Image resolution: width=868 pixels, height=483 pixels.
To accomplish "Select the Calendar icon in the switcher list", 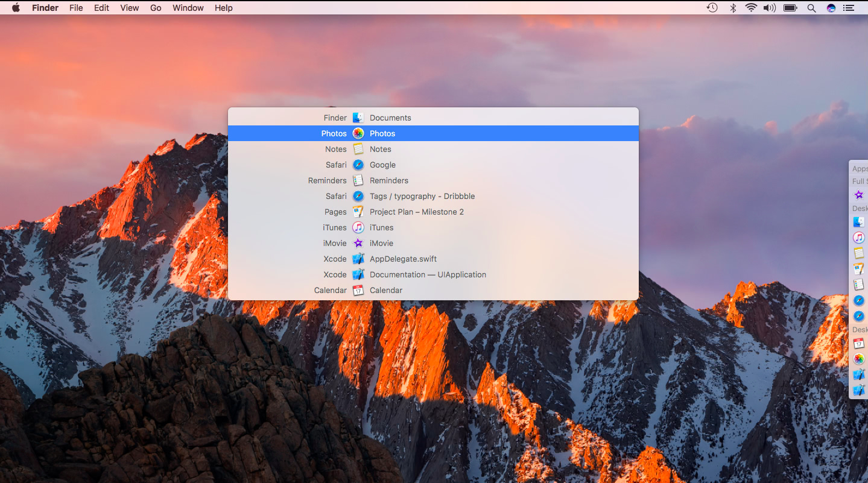I will 358,290.
